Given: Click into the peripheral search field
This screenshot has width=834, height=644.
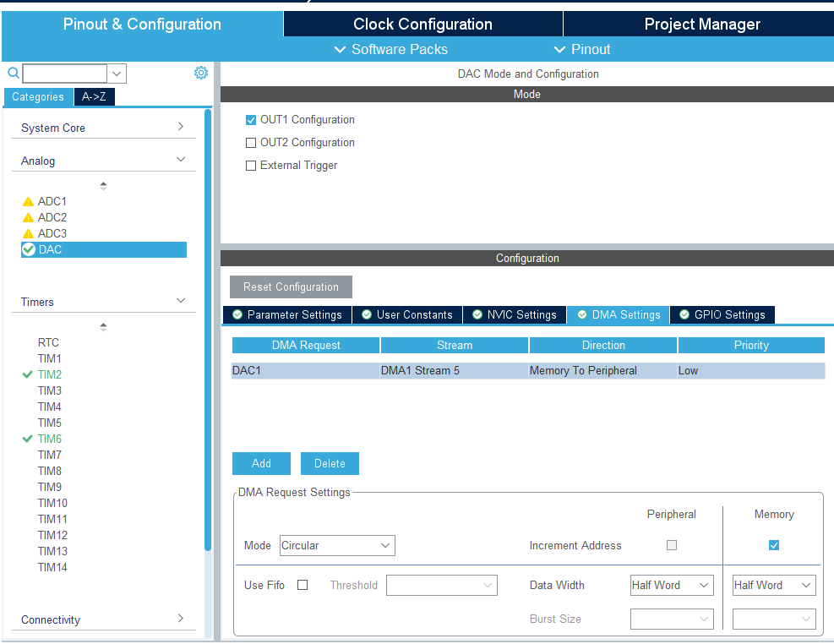Looking at the screenshot, I should pyautogui.click(x=65, y=74).
